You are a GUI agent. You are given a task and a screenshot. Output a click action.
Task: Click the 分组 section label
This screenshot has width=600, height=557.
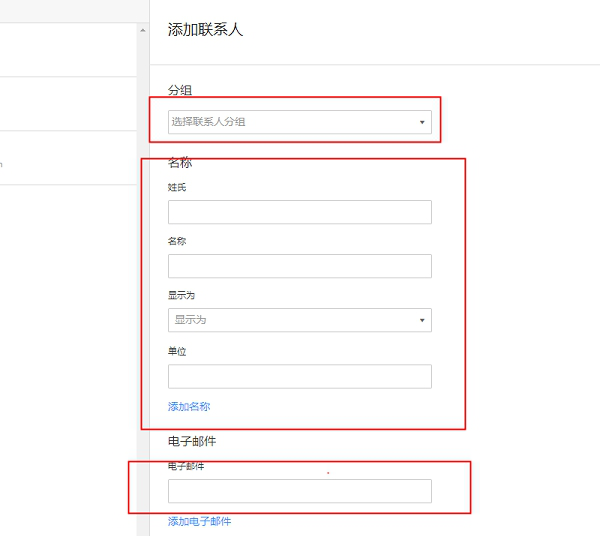click(180, 90)
